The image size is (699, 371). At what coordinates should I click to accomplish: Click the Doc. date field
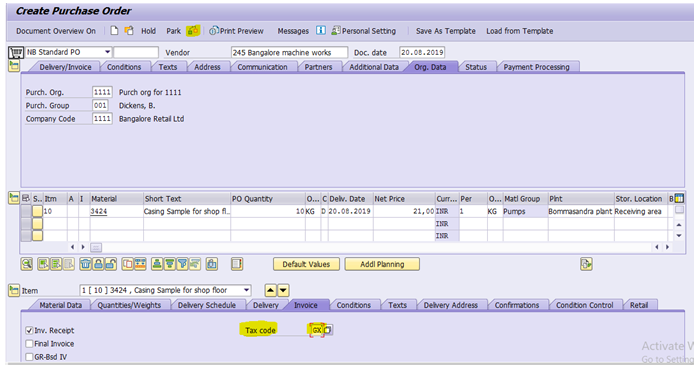point(422,52)
